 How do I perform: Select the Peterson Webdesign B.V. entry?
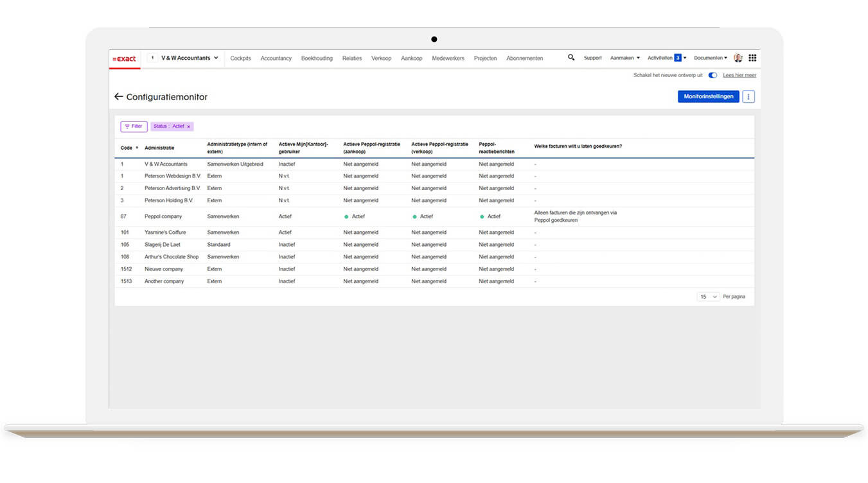tap(172, 176)
